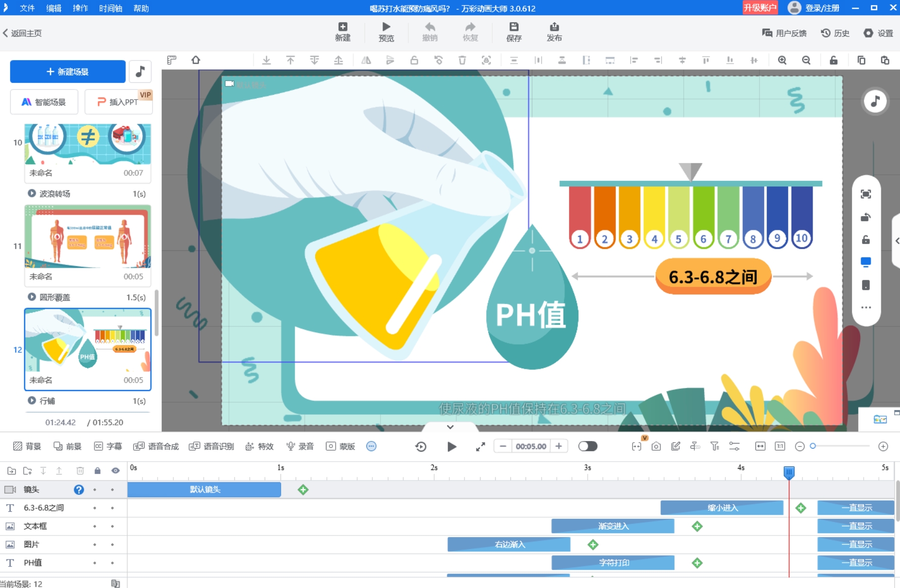Toggle the second dot of the 6.3-6.8之间 layer
The image size is (900, 588).
point(112,508)
